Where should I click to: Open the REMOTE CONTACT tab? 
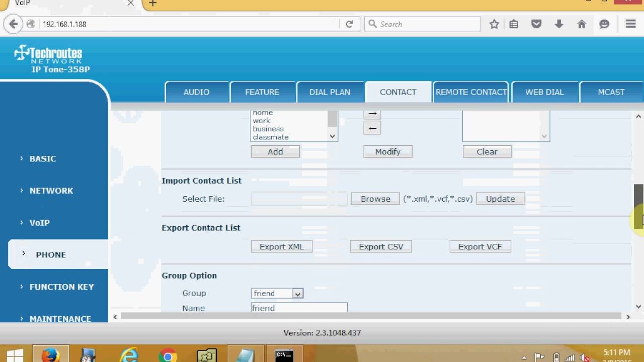(471, 92)
